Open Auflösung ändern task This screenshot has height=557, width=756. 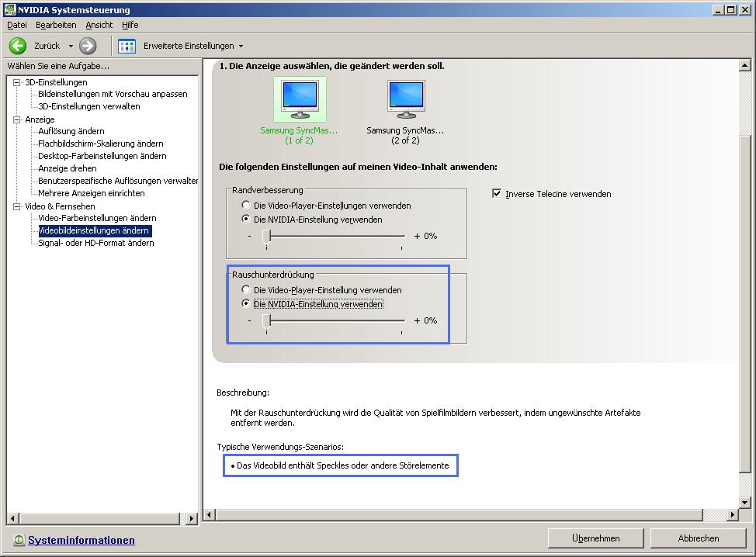click(71, 131)
